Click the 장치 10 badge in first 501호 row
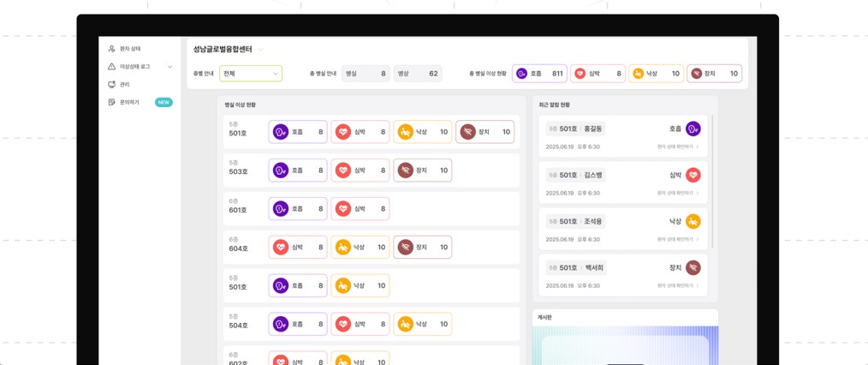The width and height of the screenshot is (868, 365). pos(485,132)
